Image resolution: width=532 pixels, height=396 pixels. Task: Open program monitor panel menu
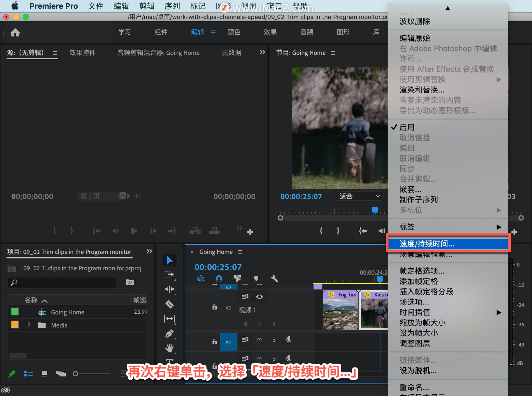pos(333,53)
